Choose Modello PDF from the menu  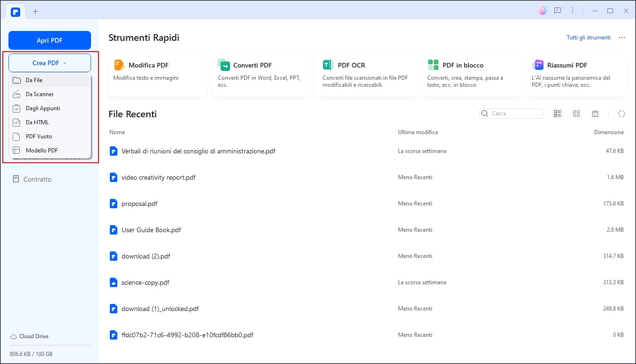tap(50, 151)
